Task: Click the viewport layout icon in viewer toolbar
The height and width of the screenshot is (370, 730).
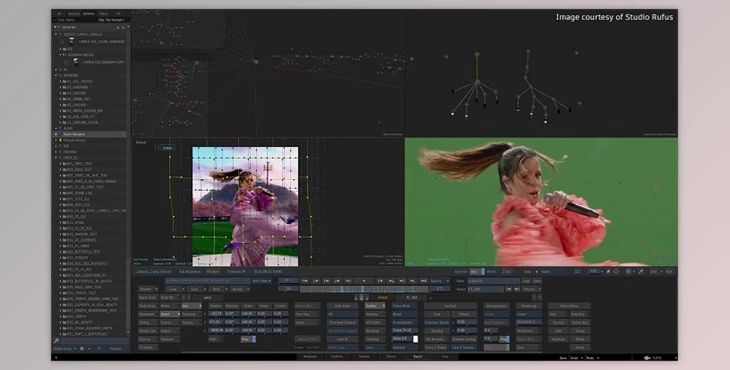Action: point(577,271)
